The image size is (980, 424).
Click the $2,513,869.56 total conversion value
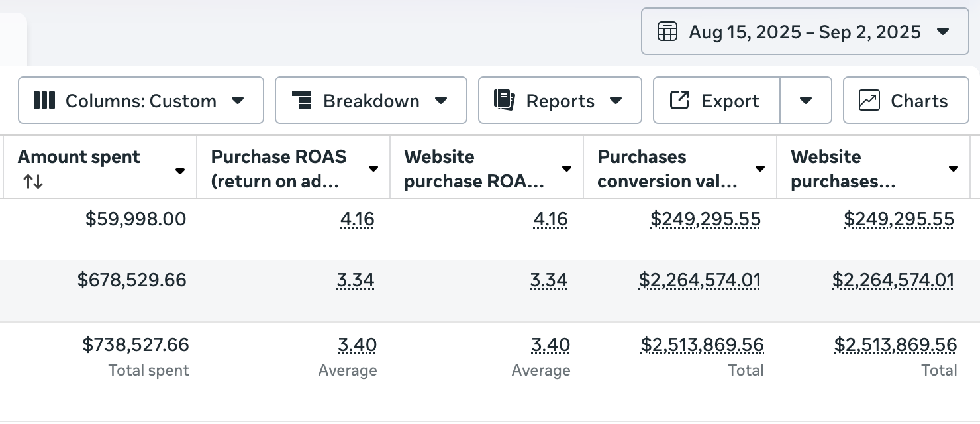pos(702,344)
